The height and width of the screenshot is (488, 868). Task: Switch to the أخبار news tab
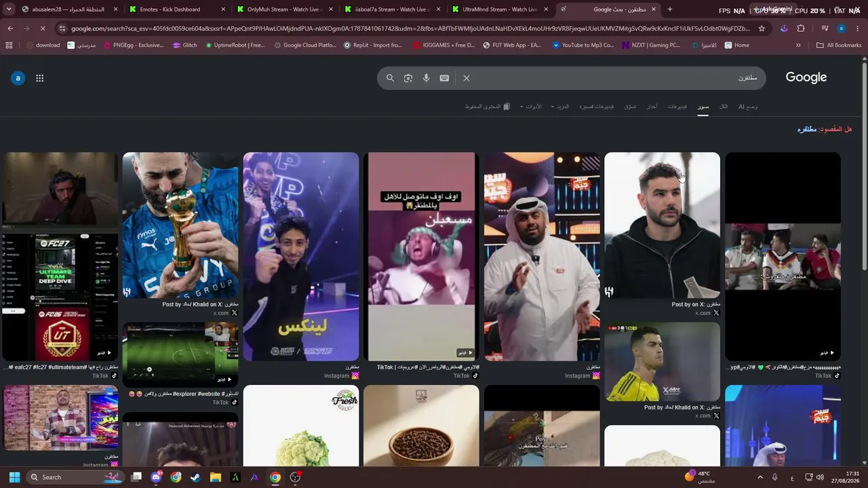coord(652,106)
